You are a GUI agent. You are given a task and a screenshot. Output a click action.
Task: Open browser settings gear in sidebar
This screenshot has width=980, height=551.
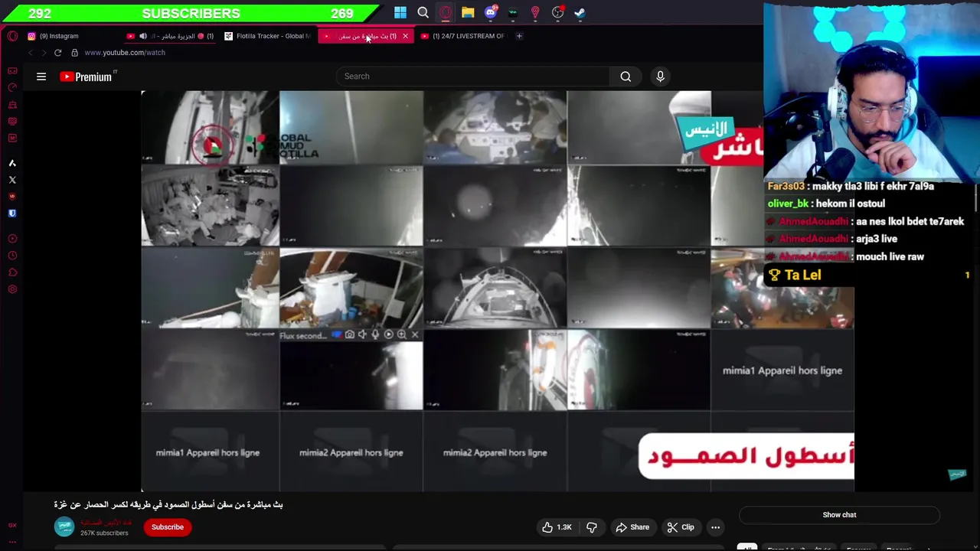(12, 289)
